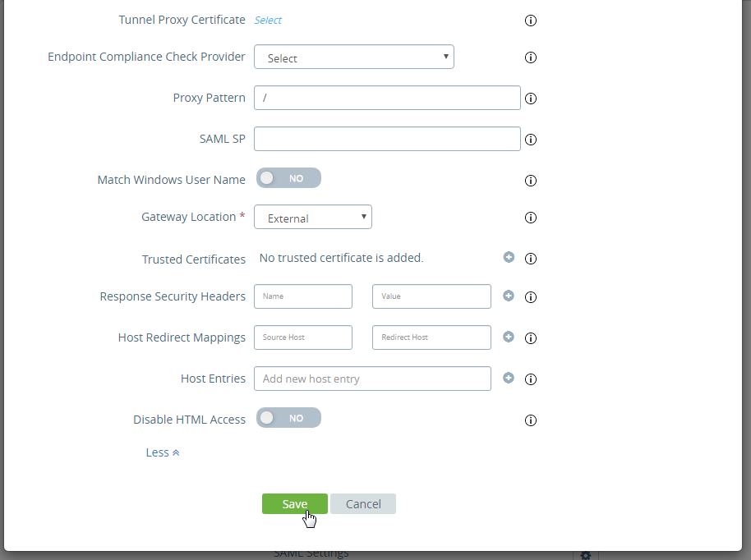
Task: Add host entry using plus icon
Action: pos(509,378)
